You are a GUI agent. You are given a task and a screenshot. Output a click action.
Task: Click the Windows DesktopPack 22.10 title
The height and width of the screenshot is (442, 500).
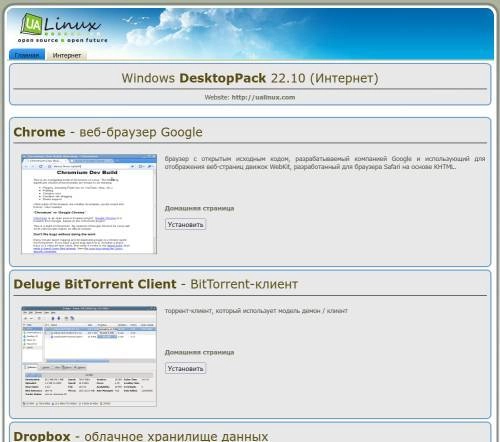pos(250,78)
